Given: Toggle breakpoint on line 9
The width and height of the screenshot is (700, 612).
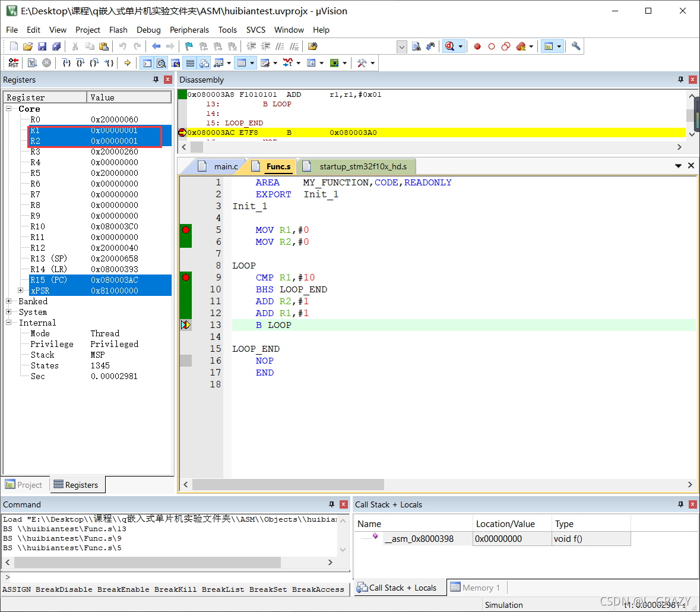Looking at the screenshot, I should [x=186, y=277].
